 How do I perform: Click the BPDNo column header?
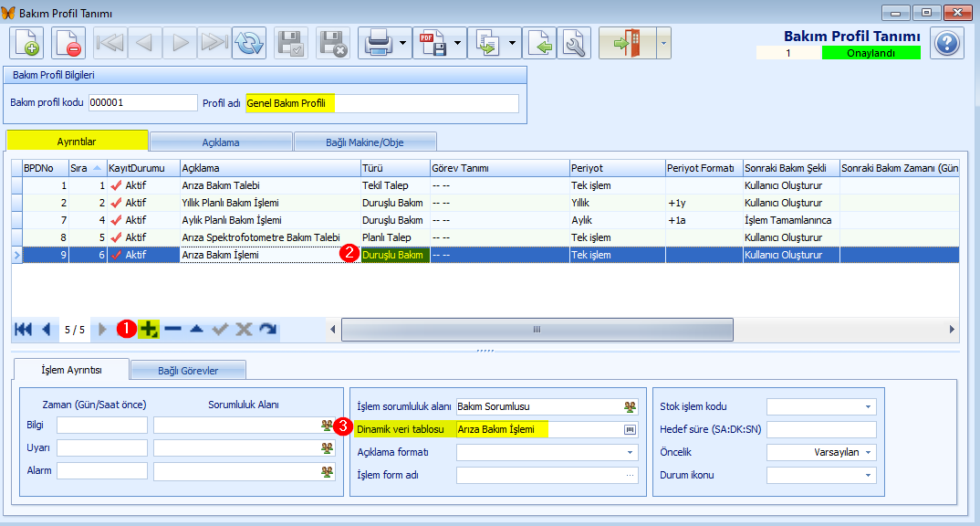click(45, 168)
